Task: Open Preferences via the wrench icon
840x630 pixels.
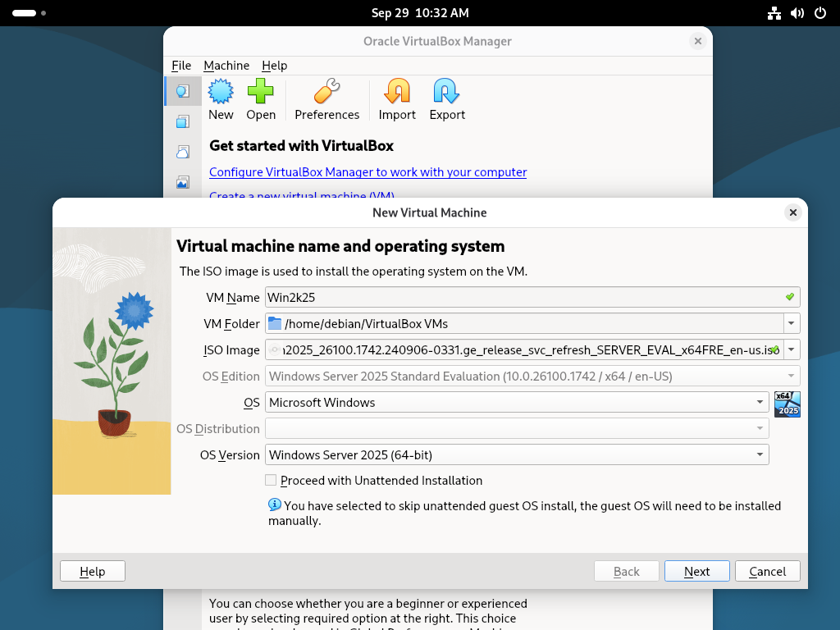Action: [326, 92]
